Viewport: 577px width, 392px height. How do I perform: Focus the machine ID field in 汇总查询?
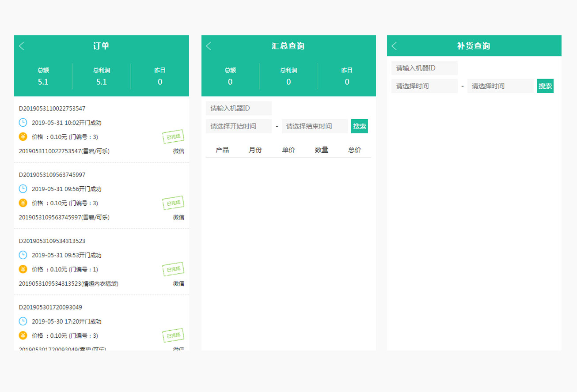(239, 108)
